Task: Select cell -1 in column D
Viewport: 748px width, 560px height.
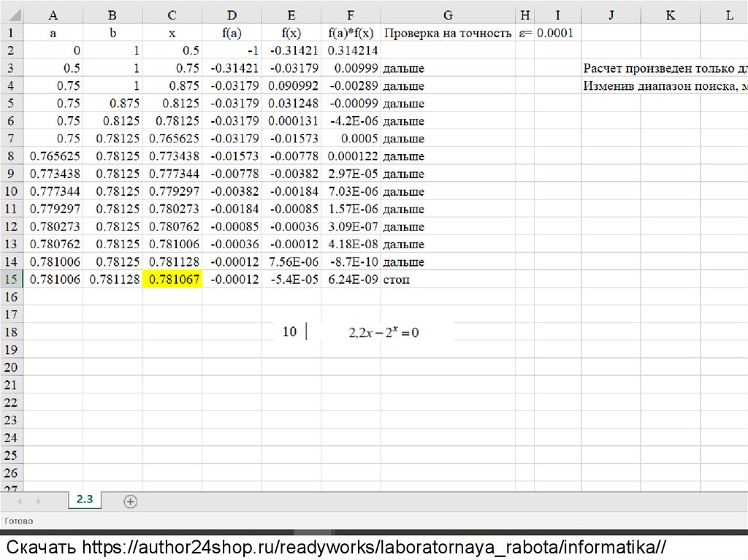Action: pyautogui.click(x=232, y=50)
